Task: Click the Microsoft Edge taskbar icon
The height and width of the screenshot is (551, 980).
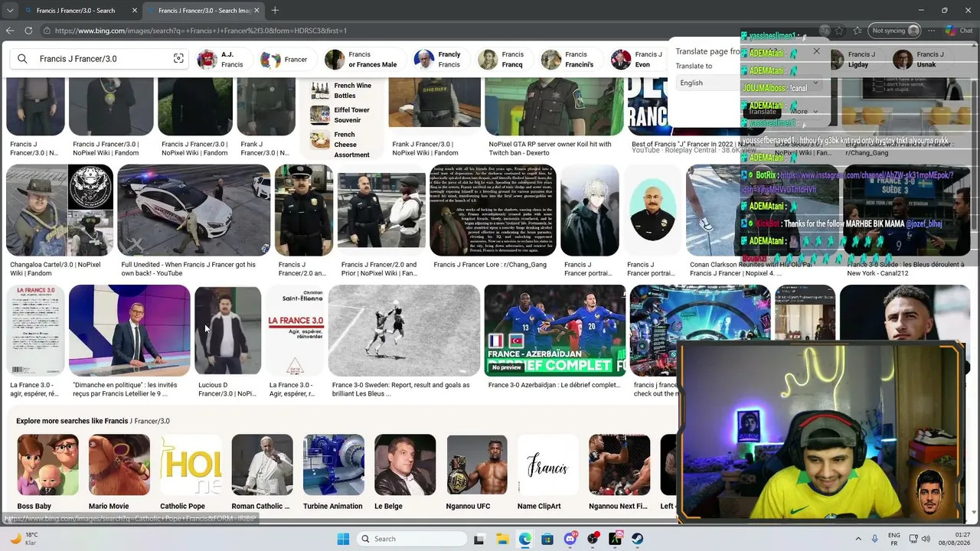Action: 524,539
